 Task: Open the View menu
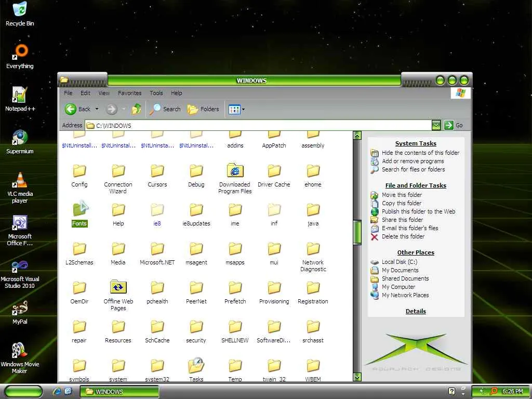pyautogui.click(x=104, y=93)
